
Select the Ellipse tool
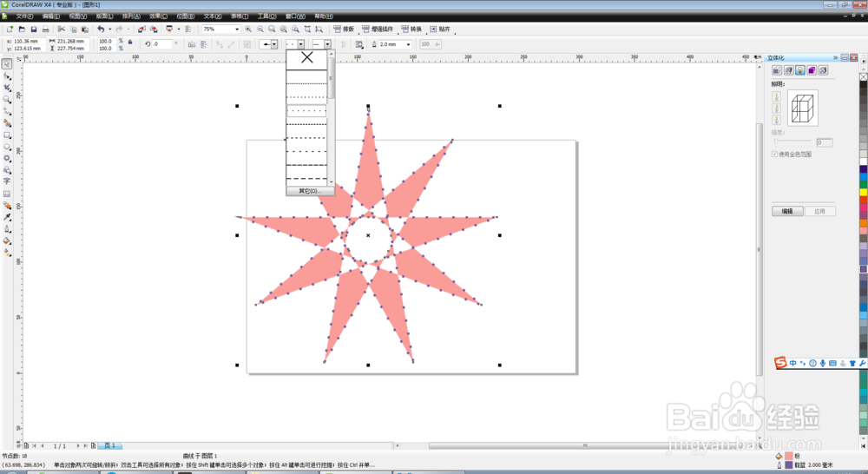click(x=7, y=147)
